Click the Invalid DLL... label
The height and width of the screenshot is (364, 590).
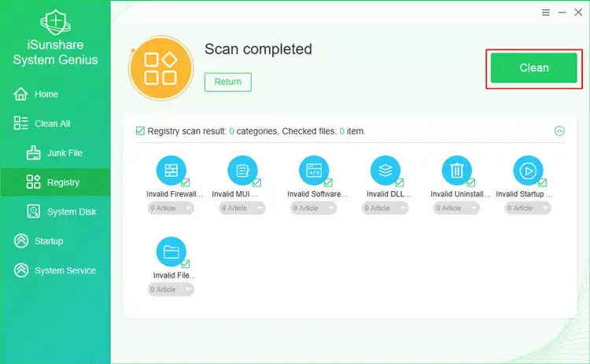coord(389,194)
